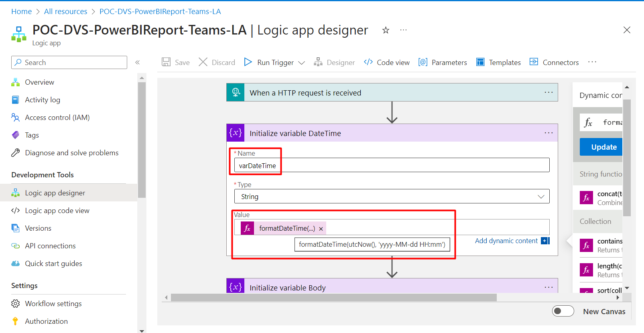Click the HTTP request trigger icon
Viewport: 644px width, 333px height.
click(x=236, y=92)
